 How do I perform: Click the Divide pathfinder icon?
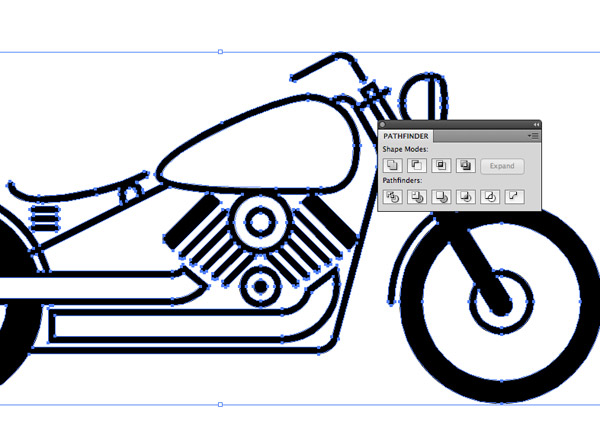tap(393, 197)
